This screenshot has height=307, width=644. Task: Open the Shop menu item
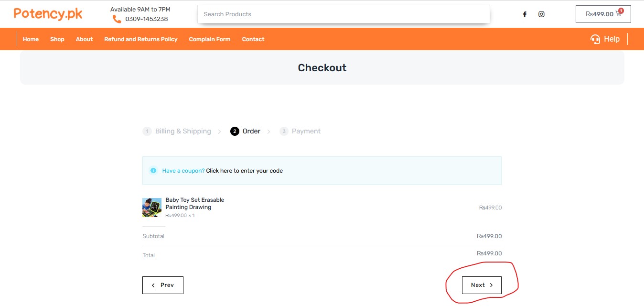tap(57, 39)
